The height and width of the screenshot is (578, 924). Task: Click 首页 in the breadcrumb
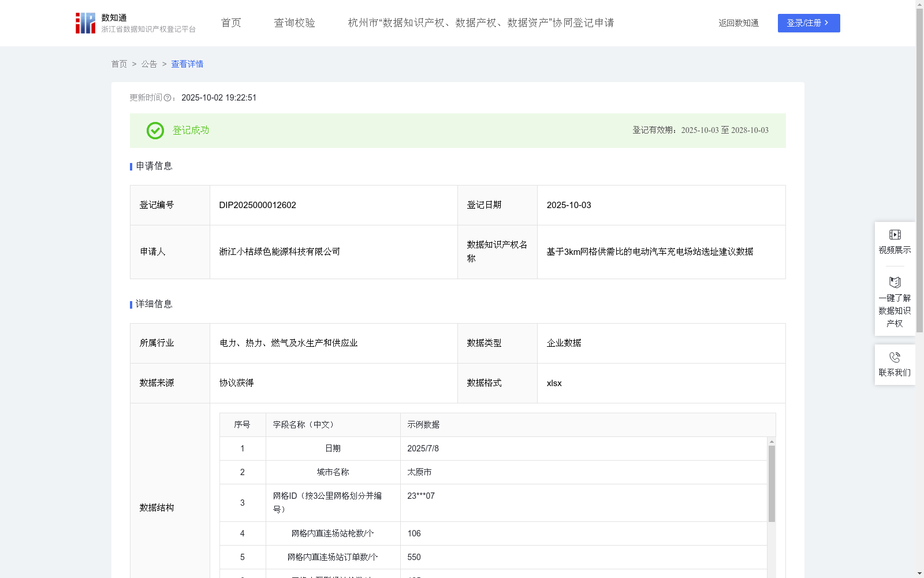[x=119, y=64]
